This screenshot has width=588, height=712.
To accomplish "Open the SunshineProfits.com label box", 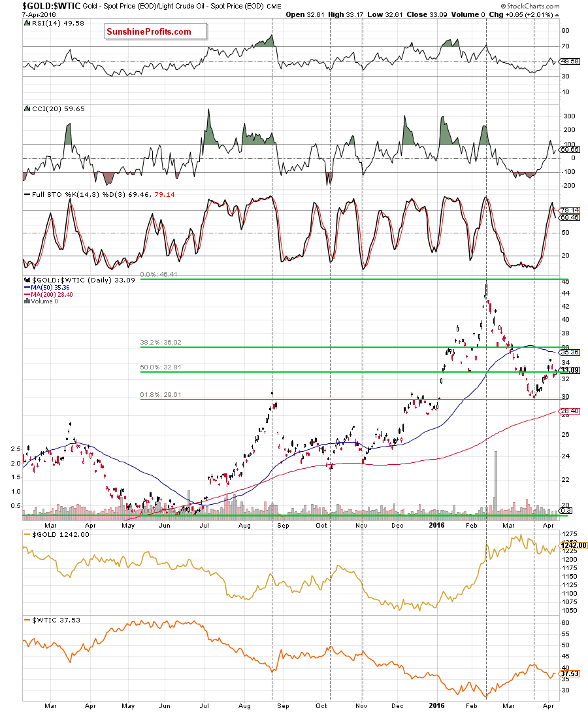I will pyautogui.click(x=155, y=32).
